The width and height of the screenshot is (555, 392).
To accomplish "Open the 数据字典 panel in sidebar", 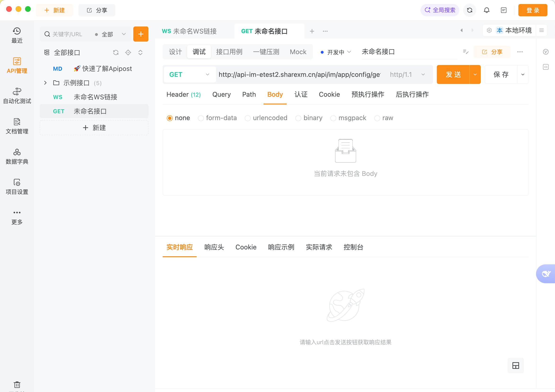I will coord(17,156).
